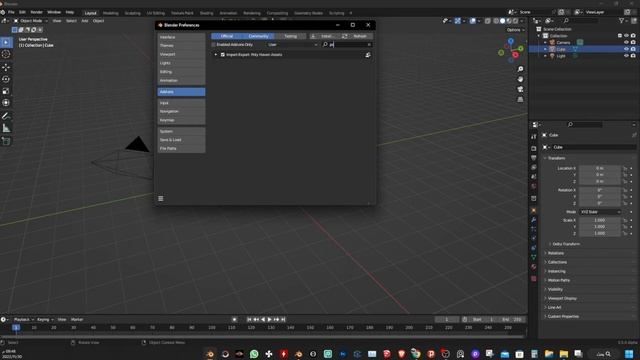Switch to the Modeling workspace tab
The height and width of the screenshot is (360, 640).
[111, 13]
